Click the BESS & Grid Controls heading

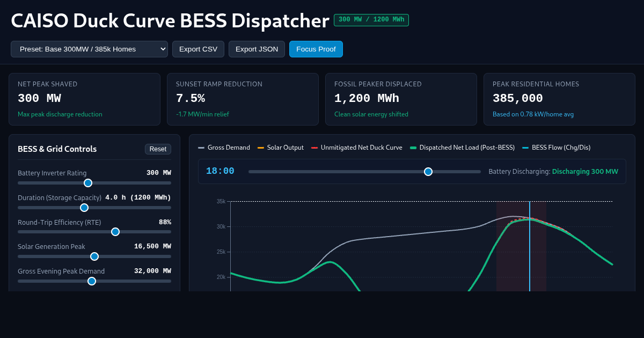click(57, 149)
